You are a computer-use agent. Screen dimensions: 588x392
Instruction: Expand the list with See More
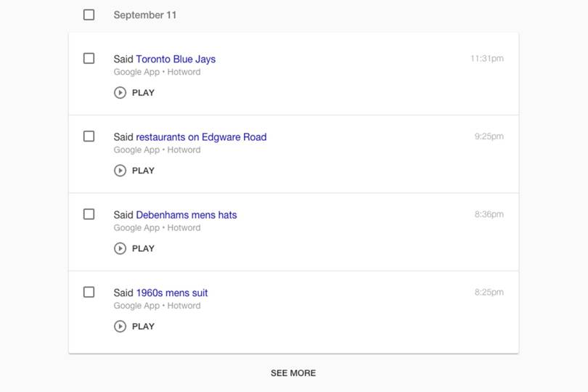pyautogui.click(x=293, y=373)
